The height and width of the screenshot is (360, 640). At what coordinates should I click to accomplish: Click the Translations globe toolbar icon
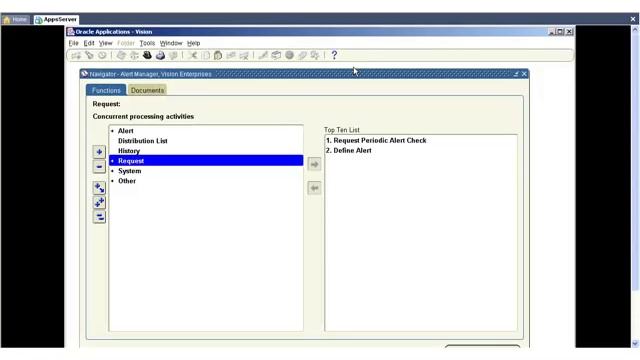point(289,56)
